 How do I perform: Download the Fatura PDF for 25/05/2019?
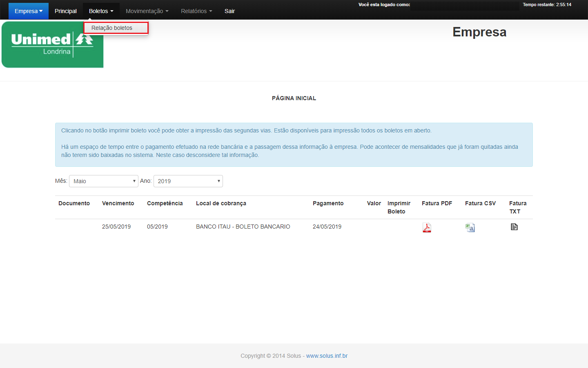pyautogui.click(x=427, y=228)
